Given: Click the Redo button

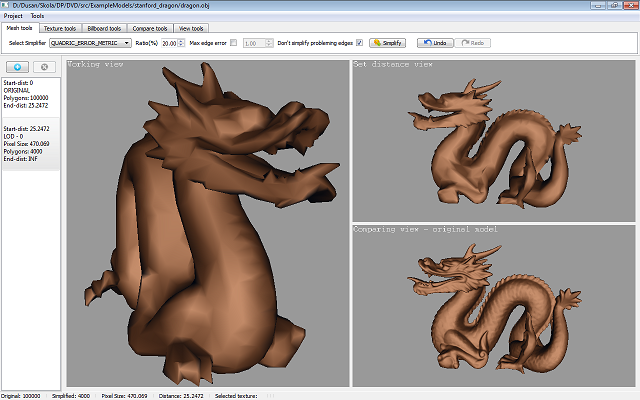Looking at the screenshot, I should click(474, 43).
